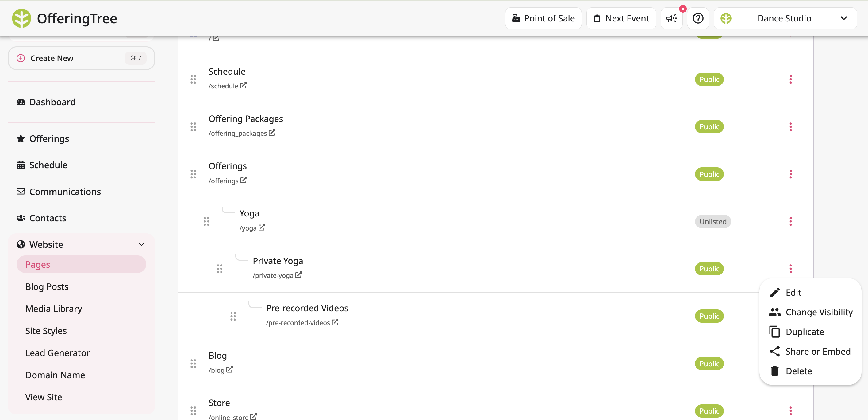The image size is (868, 420).
Task: Open Point of Sale
Action: pyautogui.click(x=543, y=18)
